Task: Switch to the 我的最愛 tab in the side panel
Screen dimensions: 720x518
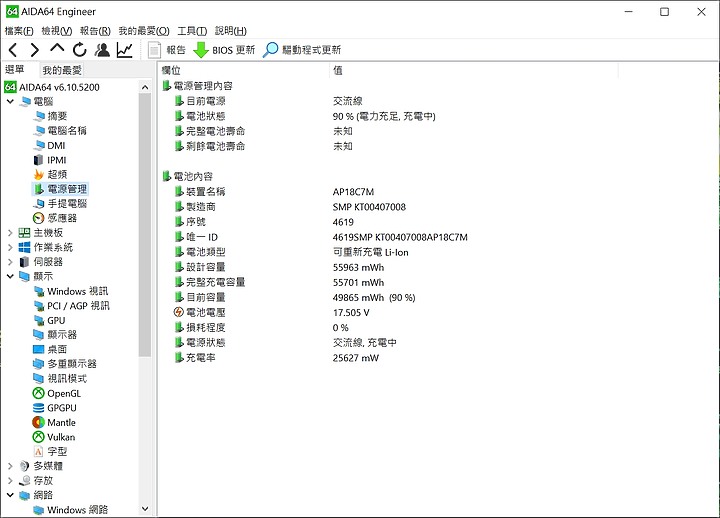Action: (62, 70)
